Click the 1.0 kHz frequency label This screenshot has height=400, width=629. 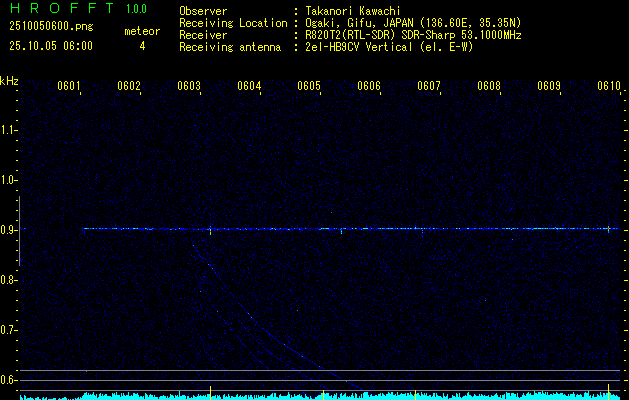click(8, 180)
